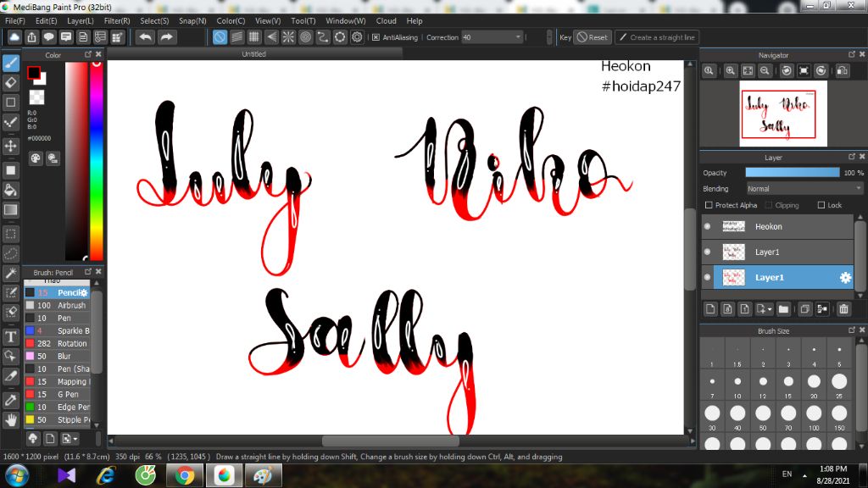
Task: Open the Layer menu
Action: click(x=81, y=21)
